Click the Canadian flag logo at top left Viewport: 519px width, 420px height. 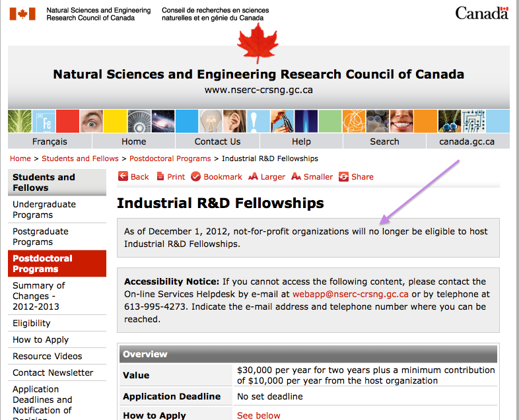[x=22, y=14]
